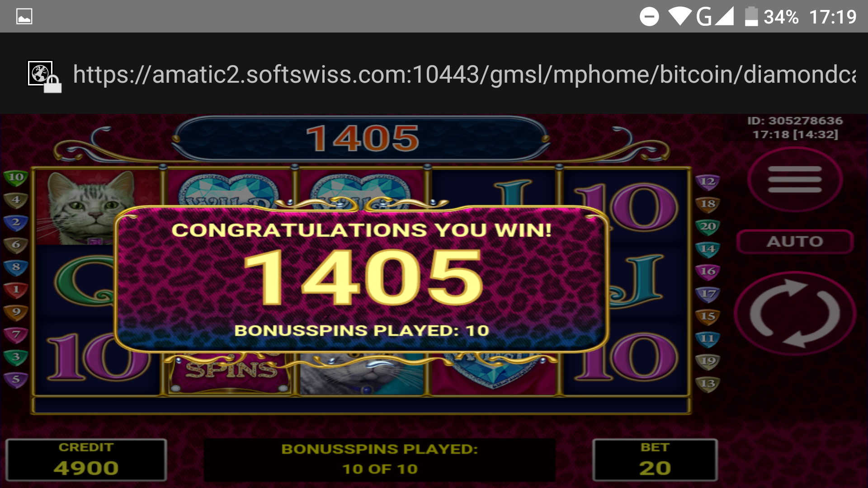Select payline badge number 20
The width and height of the screenshot is (868, 488).
(x=708, y=226)
